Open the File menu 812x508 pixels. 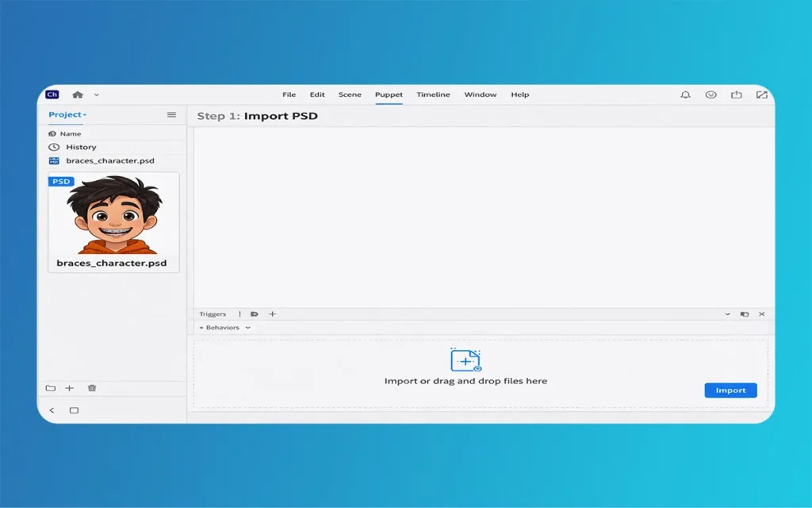tap(289, 94)
